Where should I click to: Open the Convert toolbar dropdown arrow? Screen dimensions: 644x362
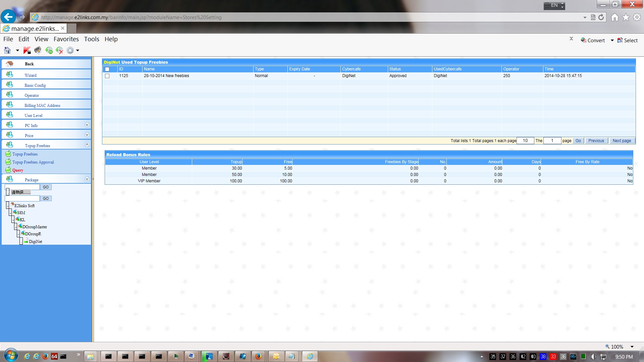[x=612, y=41]
